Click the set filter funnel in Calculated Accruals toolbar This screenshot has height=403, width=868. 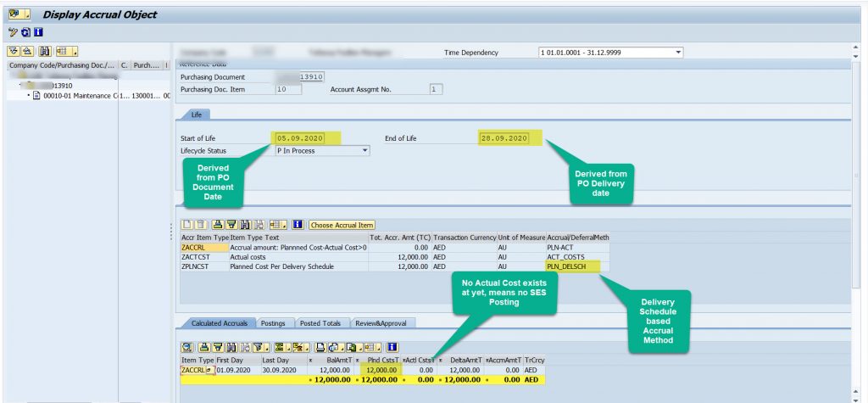click(x=259, y=348)
